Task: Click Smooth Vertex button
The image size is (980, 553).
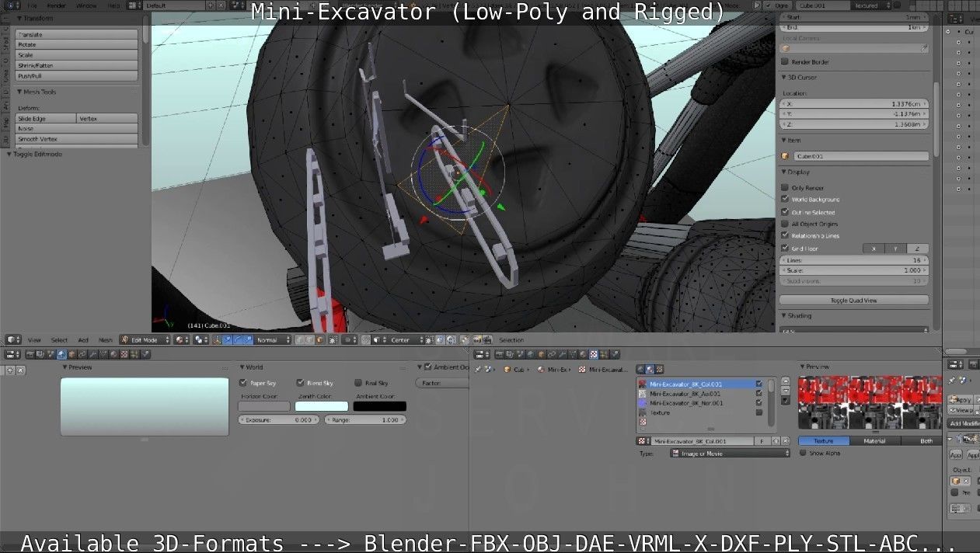Action: pos(76,138)
